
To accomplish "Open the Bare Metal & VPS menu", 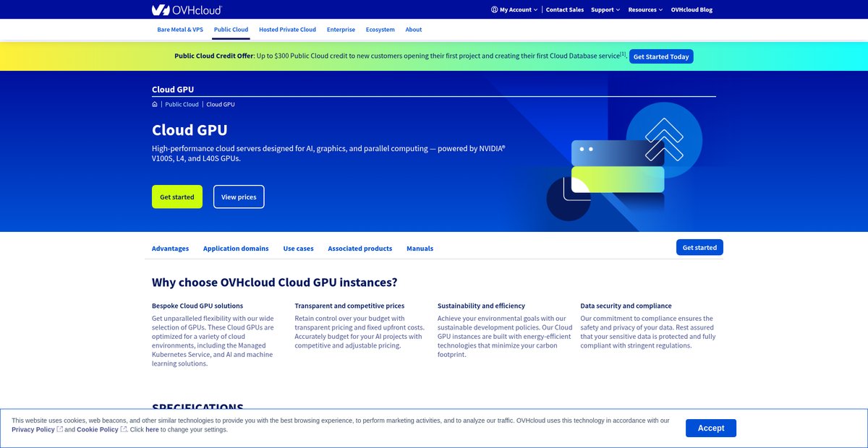I will (x=179, y=30).
